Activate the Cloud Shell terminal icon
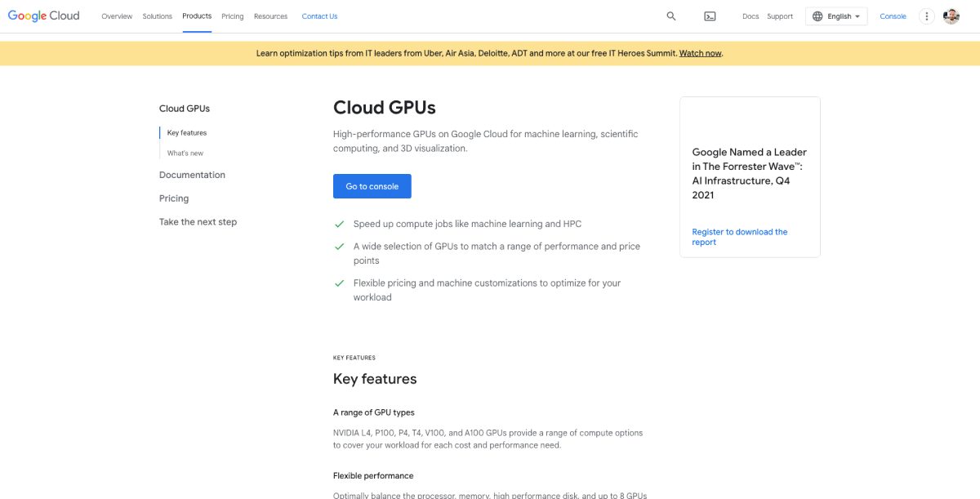The width and height of the screenshot is (980, 499). pos(710,16)
